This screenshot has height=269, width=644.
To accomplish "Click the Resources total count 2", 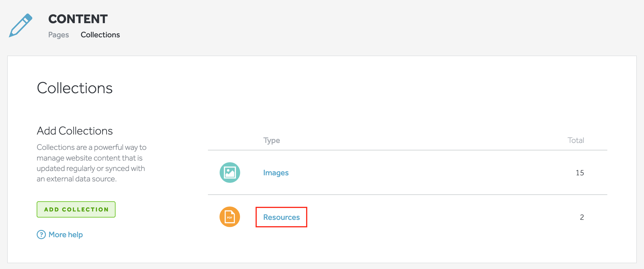I will pos(581,217).
